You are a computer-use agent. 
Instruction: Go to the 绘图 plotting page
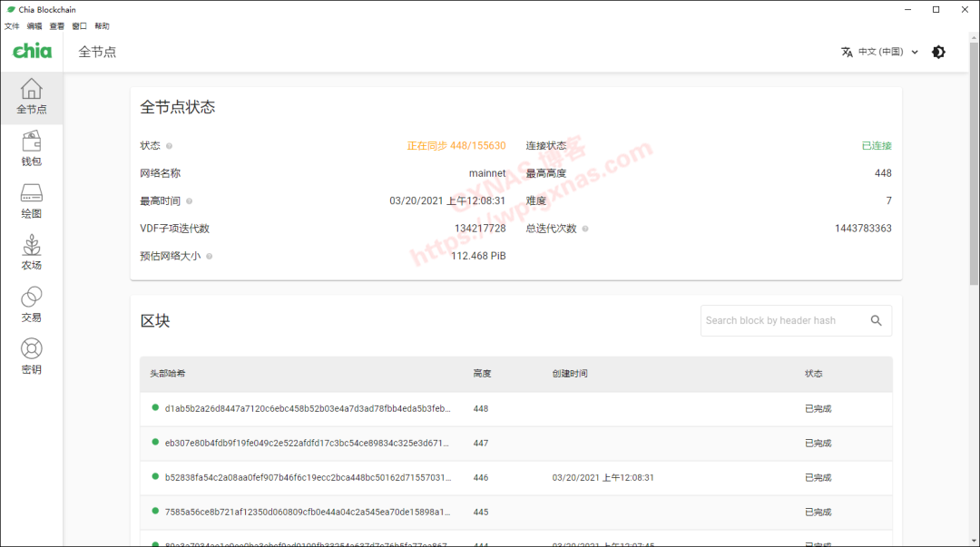32,200
